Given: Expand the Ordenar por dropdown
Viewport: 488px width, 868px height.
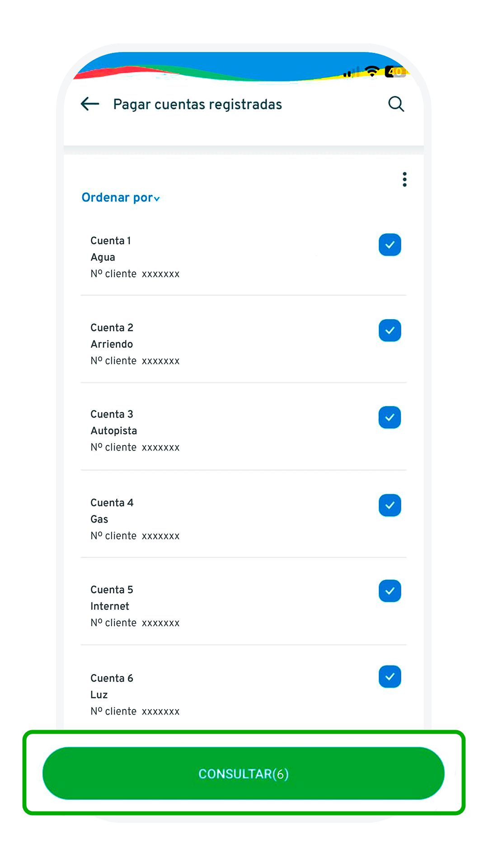Looking at the screenshot, I should 120,198.
